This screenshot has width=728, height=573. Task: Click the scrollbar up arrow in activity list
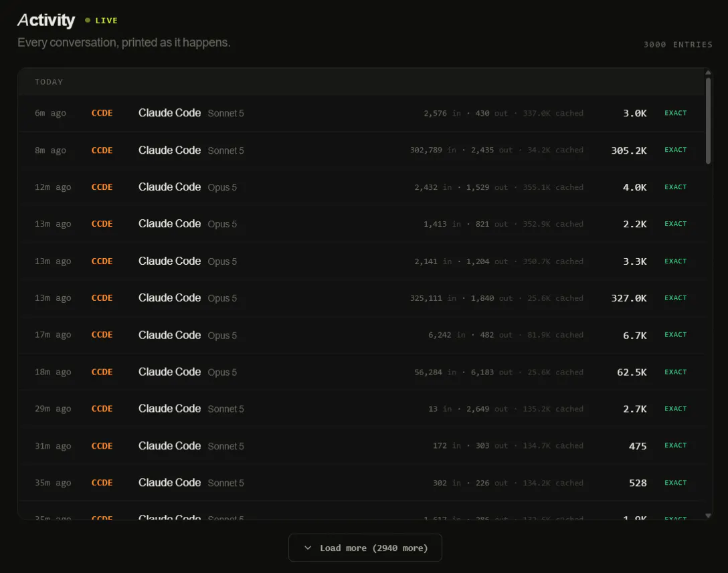pos(708,72)
